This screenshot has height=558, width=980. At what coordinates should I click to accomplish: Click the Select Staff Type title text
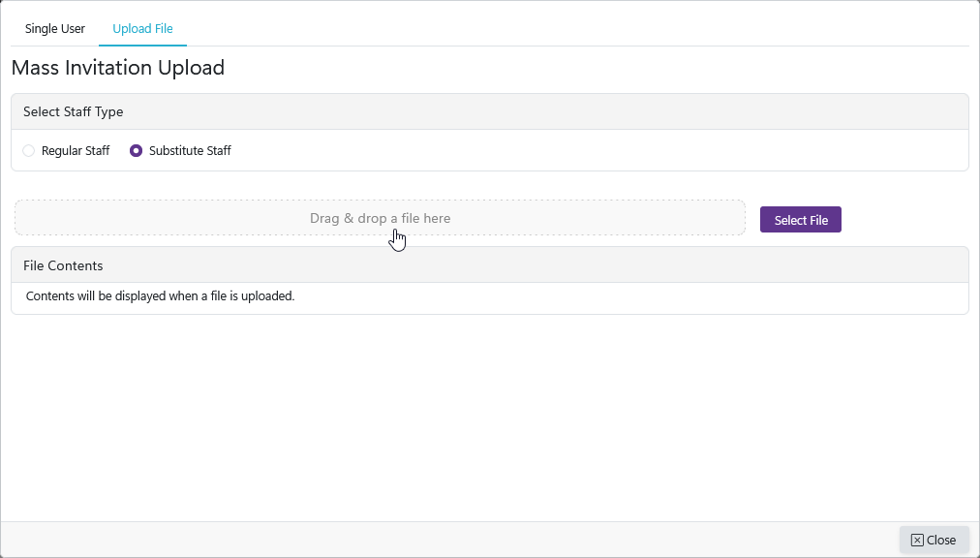pyautogui.click(x=74, y=111)
